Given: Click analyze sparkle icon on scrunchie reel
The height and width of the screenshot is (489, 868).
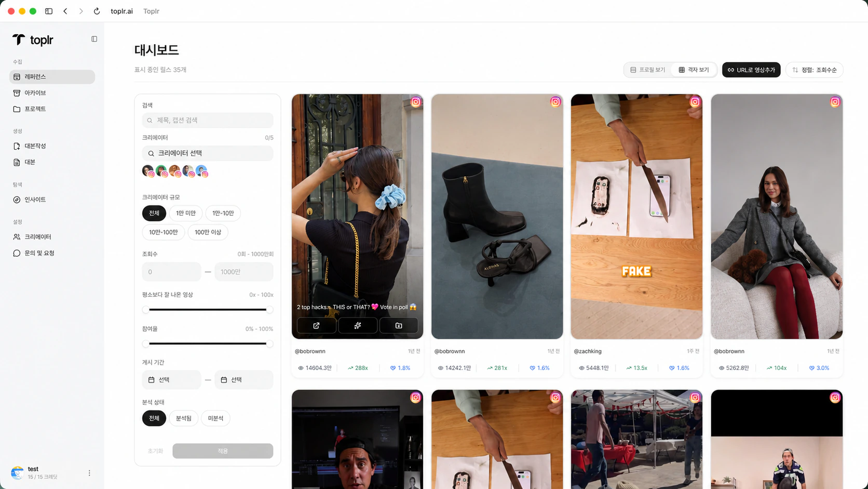Looking at the screenshot, I should [x=358, y=326].
